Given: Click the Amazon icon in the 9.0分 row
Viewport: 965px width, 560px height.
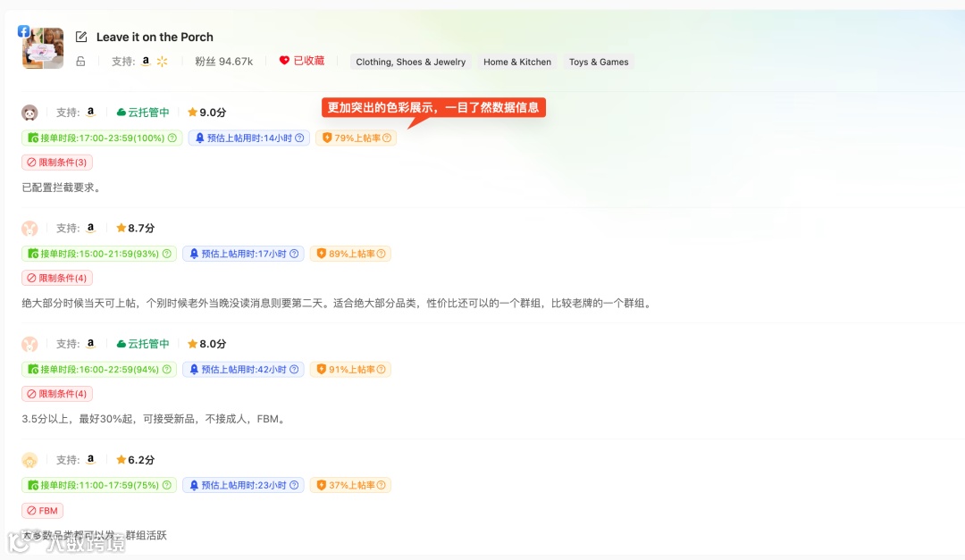Looking at the screenshot, I should [x=90, y=112].
